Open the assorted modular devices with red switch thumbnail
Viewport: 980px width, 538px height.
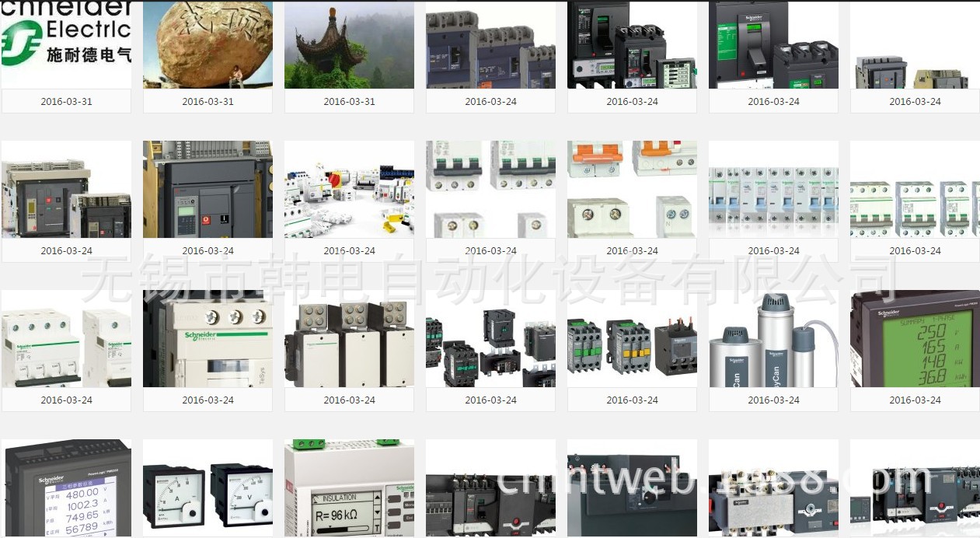pyautogui.click(x=349, y=189)
